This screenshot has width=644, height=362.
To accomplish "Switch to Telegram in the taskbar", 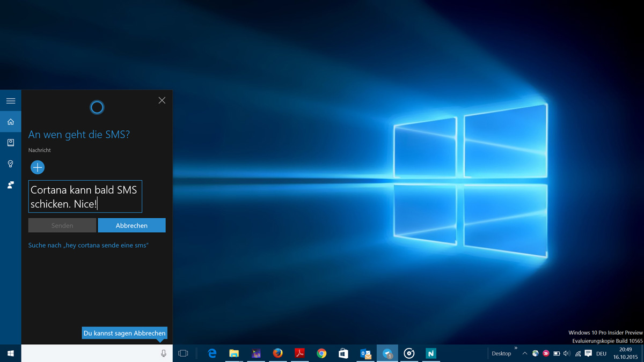I will [387, 353].
